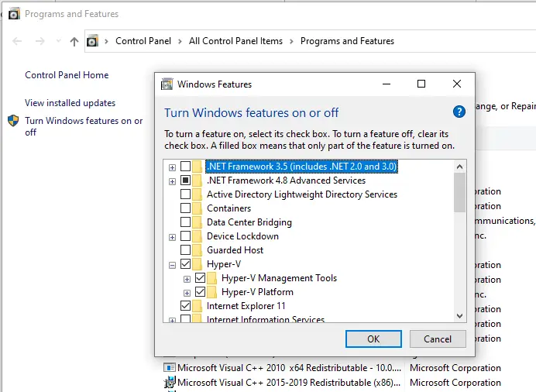Click folder icon beside Hyper-V Platform
Screen dimensions: 536x392
(x=211, y=292)
